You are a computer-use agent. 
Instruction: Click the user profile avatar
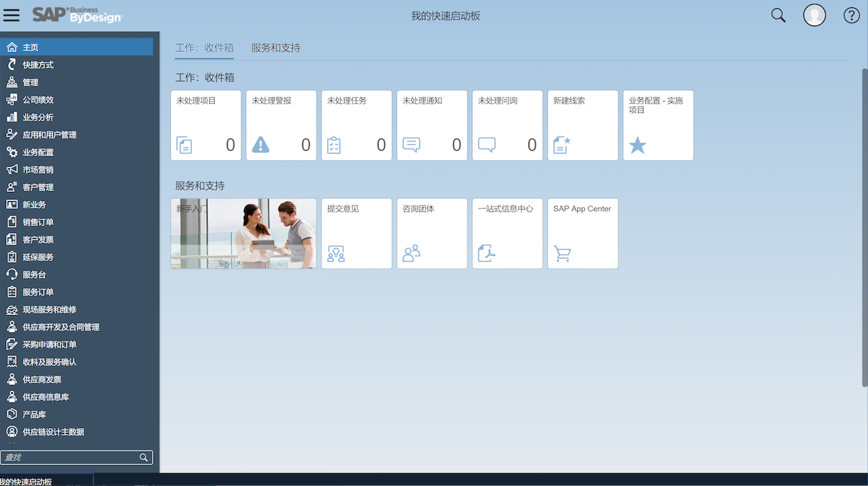point(814,14)
